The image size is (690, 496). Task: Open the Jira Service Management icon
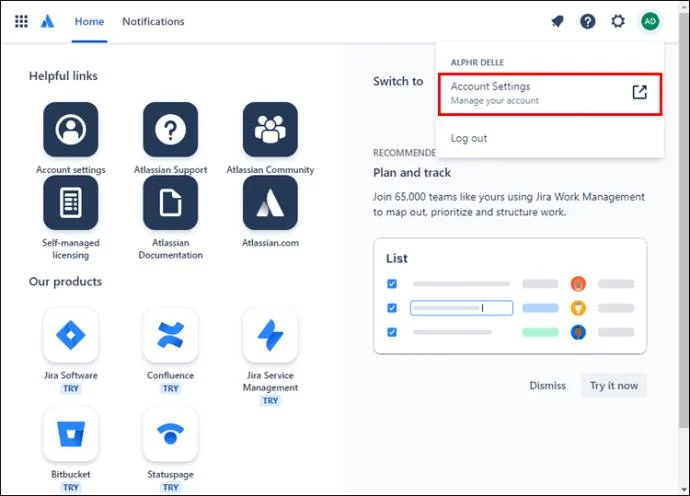tap(270, 335)
